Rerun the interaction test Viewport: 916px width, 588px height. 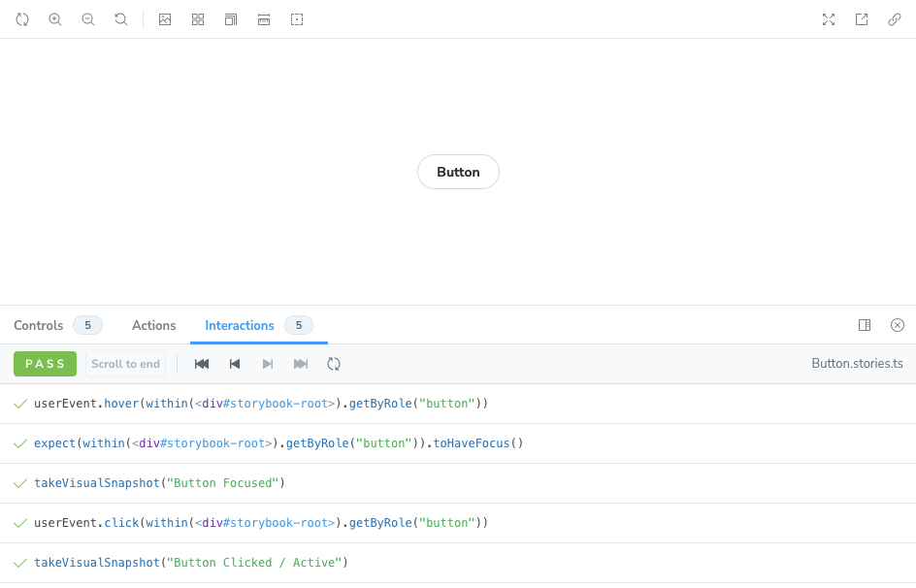point(333,363)
